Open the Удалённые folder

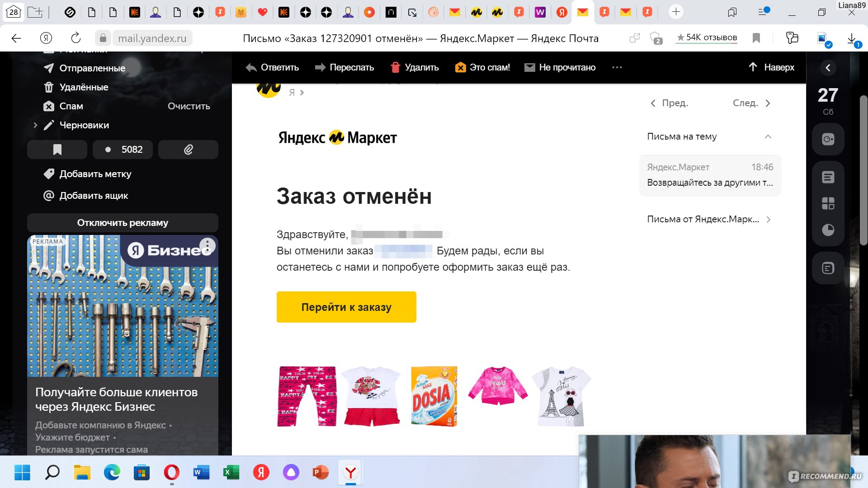84,87
